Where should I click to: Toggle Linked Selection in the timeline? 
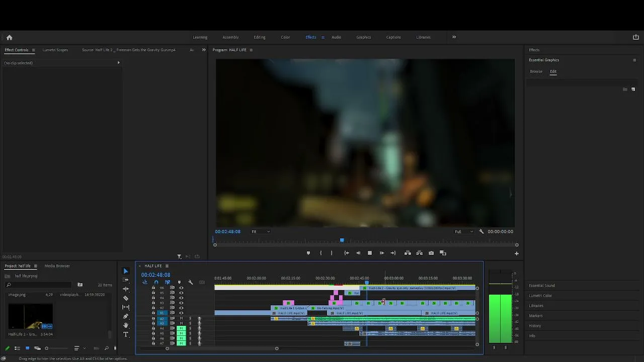point(168,282)
